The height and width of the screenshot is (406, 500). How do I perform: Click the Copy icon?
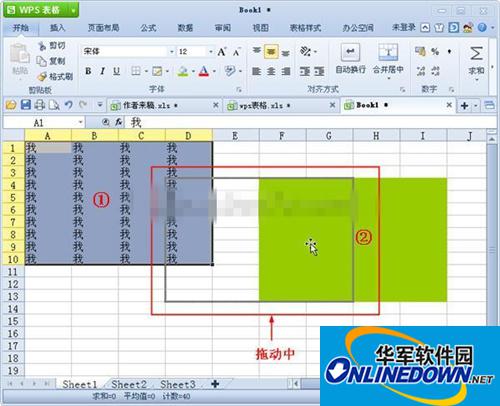click(x=41, y=61)
